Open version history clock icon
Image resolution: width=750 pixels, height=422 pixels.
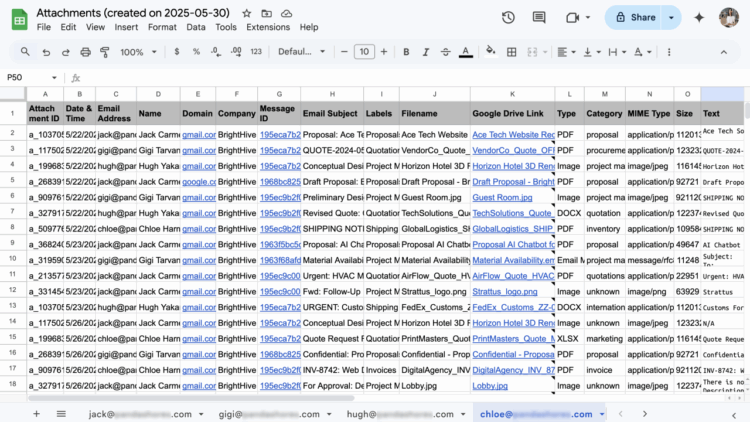pos(508,18)
